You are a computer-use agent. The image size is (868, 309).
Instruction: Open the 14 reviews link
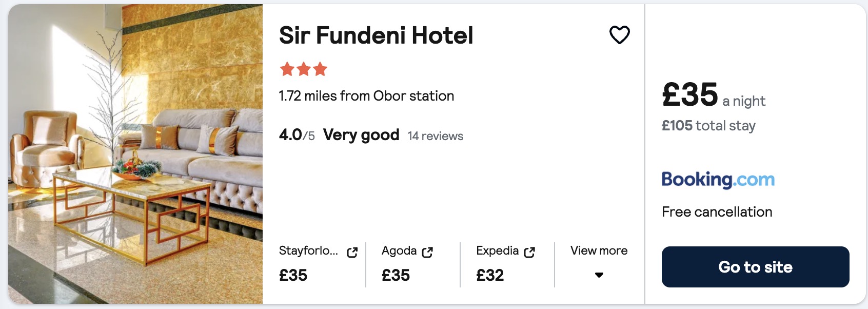[x=436, y=136]
